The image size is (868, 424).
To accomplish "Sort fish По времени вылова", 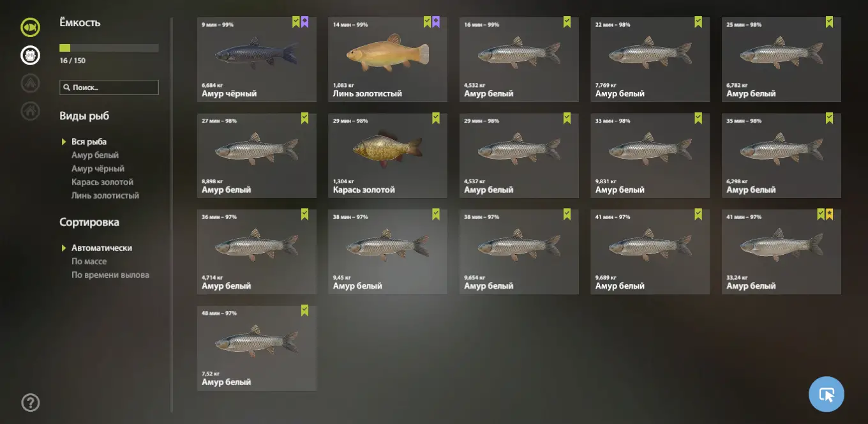I will (x=110, y=275).
